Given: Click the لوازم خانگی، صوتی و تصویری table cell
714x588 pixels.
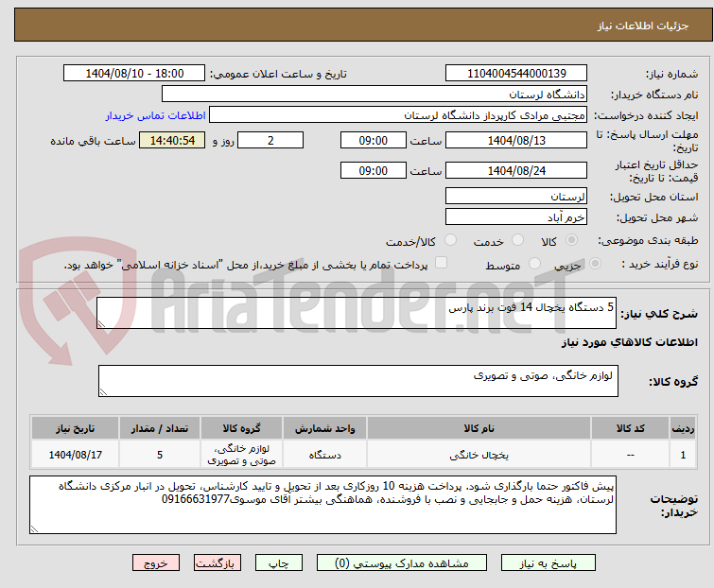Looking at the screenshot, I should click(241, 455).
